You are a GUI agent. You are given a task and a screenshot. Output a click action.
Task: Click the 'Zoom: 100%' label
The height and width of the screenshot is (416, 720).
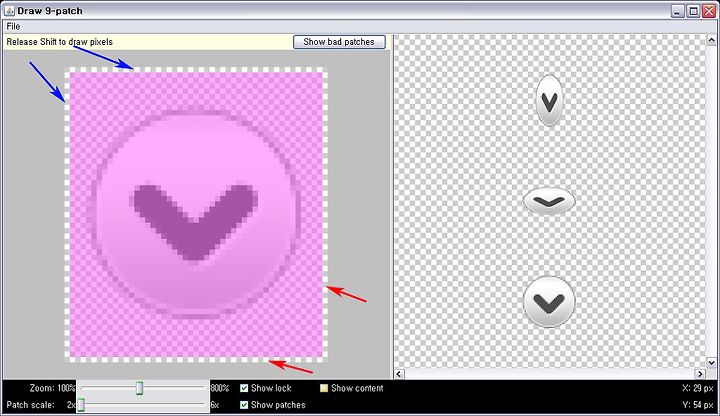[52, 388]
